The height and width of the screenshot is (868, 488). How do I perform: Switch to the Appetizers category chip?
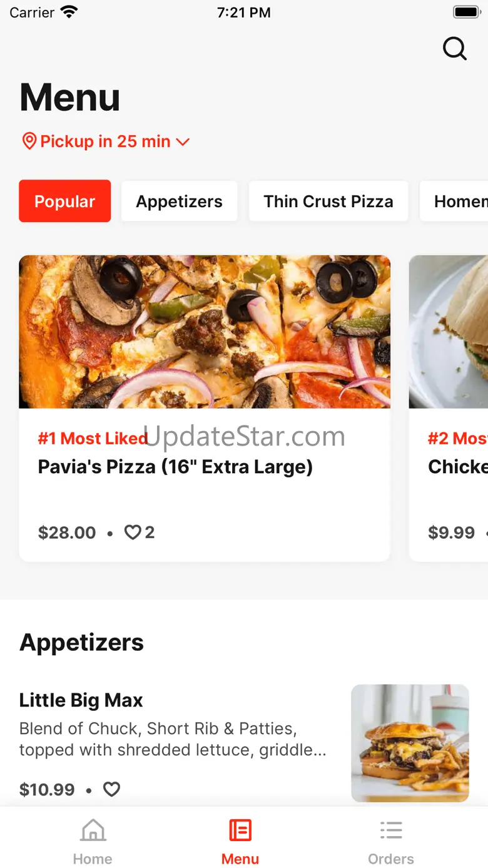(x=180, y=201)
